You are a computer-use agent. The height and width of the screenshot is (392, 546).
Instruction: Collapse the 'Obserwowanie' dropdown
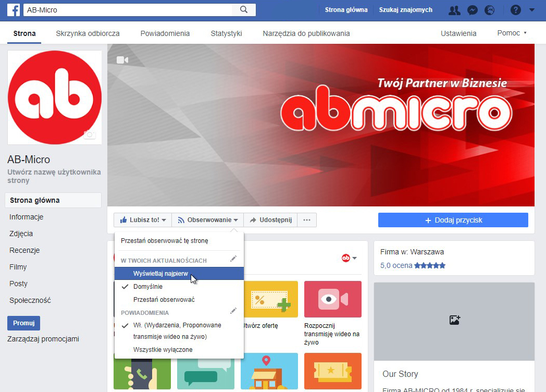[x=208, y=220]
